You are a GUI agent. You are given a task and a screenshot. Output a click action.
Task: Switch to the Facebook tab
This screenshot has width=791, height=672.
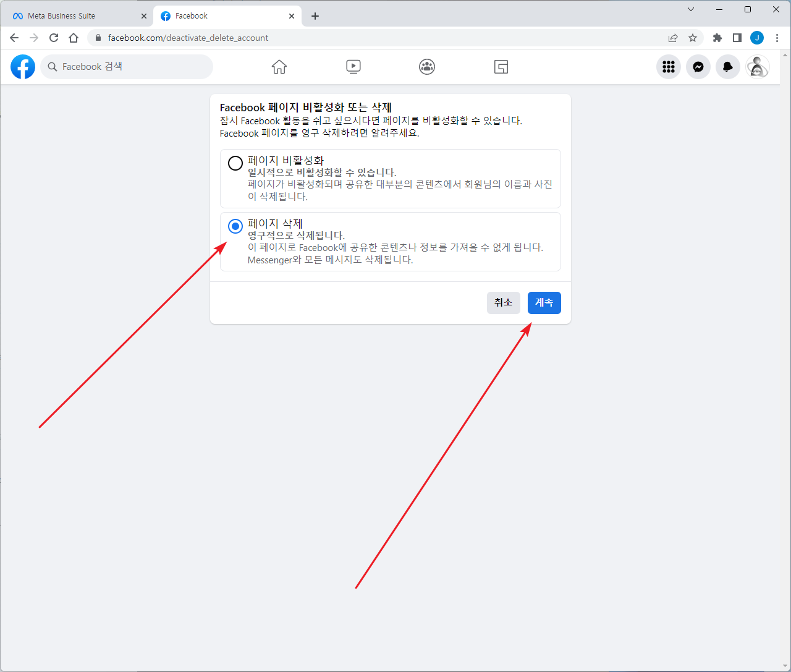pos(227,16)
